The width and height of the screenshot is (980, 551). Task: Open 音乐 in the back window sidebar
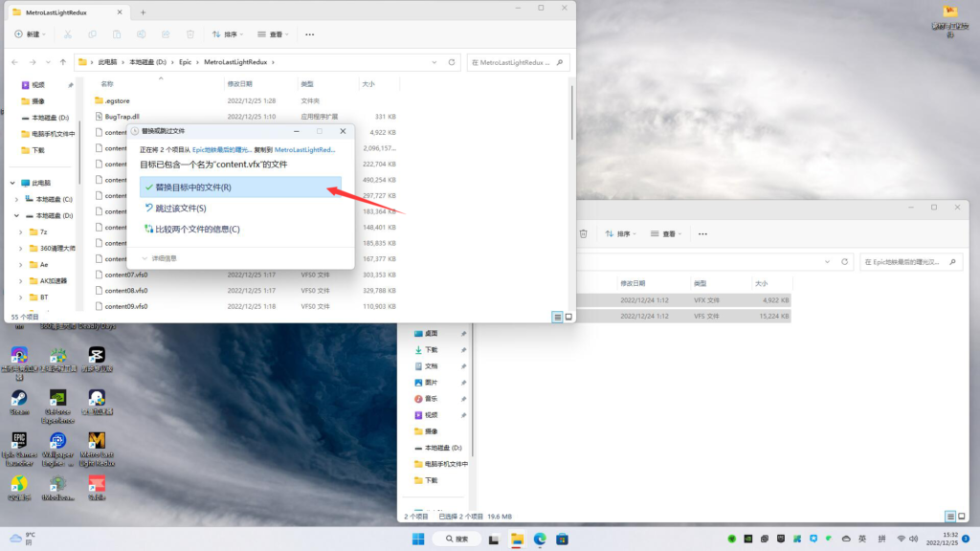click(432, 399)
